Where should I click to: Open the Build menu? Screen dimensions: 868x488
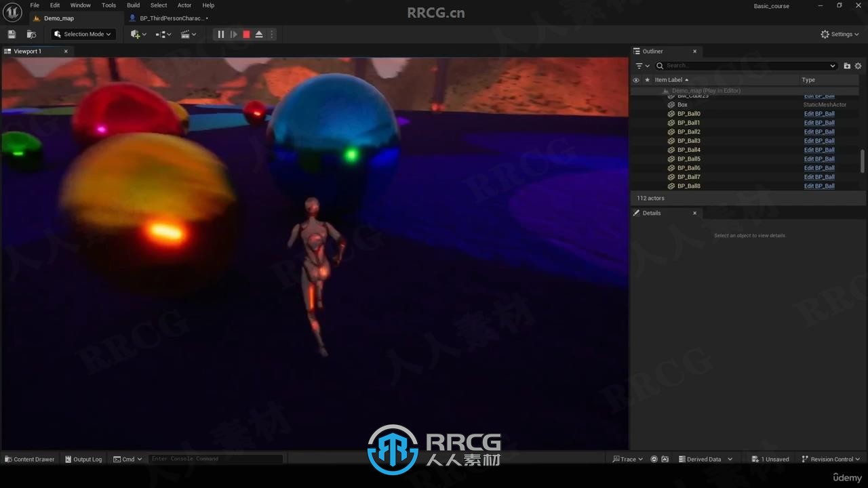coord(134,5)
